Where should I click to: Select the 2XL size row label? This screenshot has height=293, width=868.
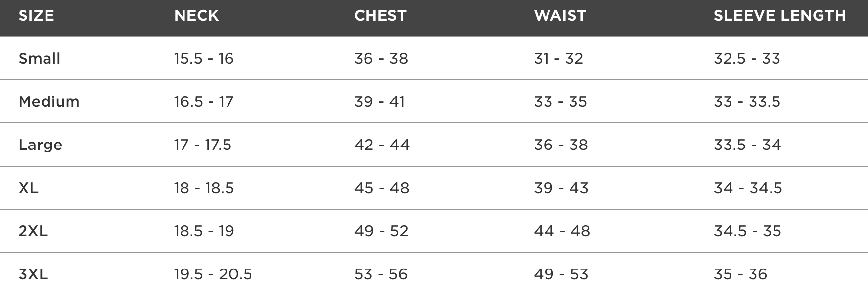click(x=33, y=231)
